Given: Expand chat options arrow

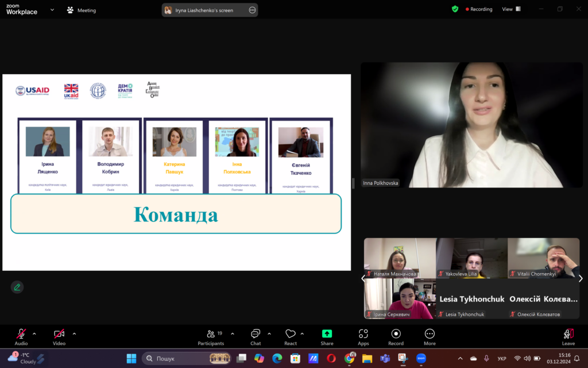Looking at the screenshot, I should [x=269, y=333].
